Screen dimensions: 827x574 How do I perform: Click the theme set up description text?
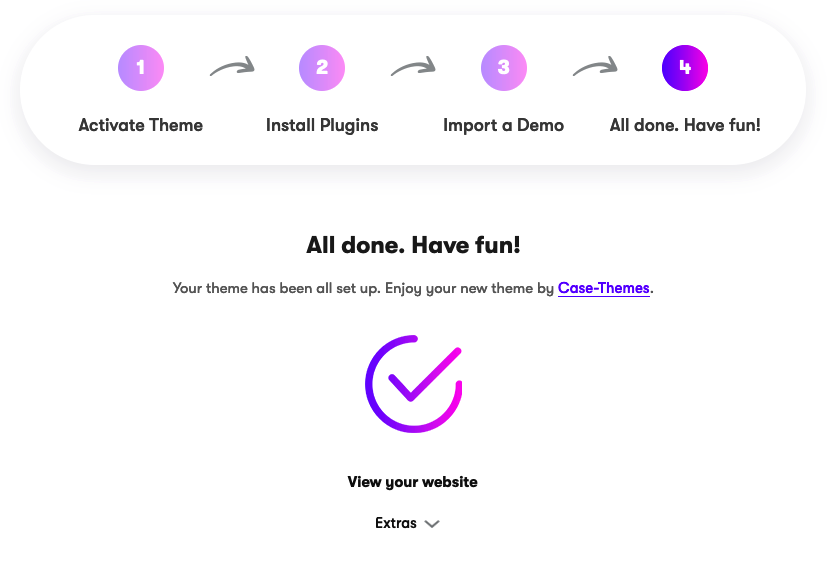pos(413,289)
